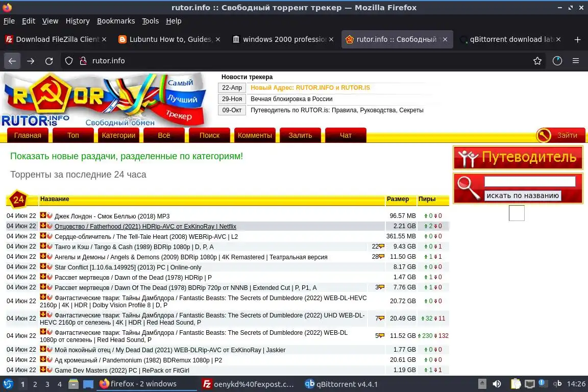The width and height of the screenshot is (588, 392).
Task: Switch to workspace 2 in the taskbar
Action: (x=35, y=384)
